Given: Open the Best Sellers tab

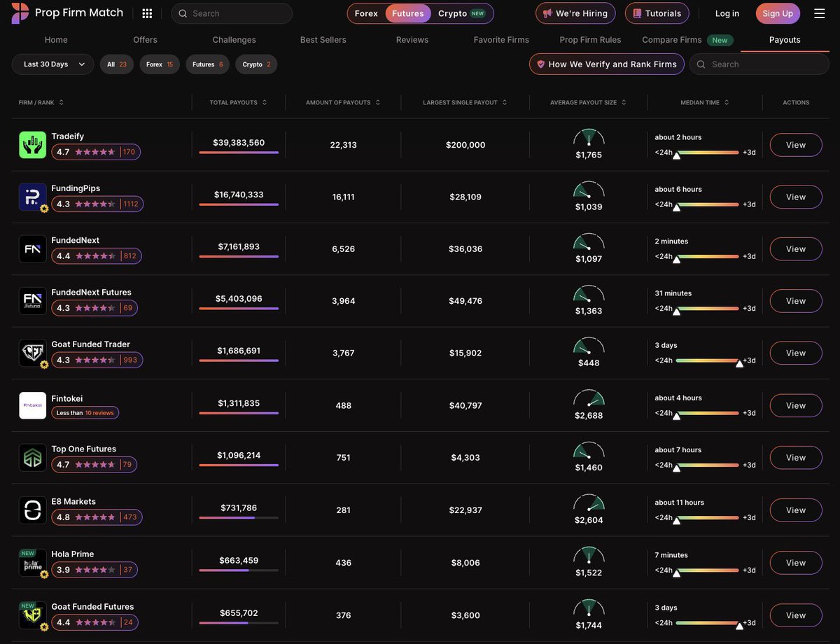Looking at the screenshot, I should [x=323, y=40].
